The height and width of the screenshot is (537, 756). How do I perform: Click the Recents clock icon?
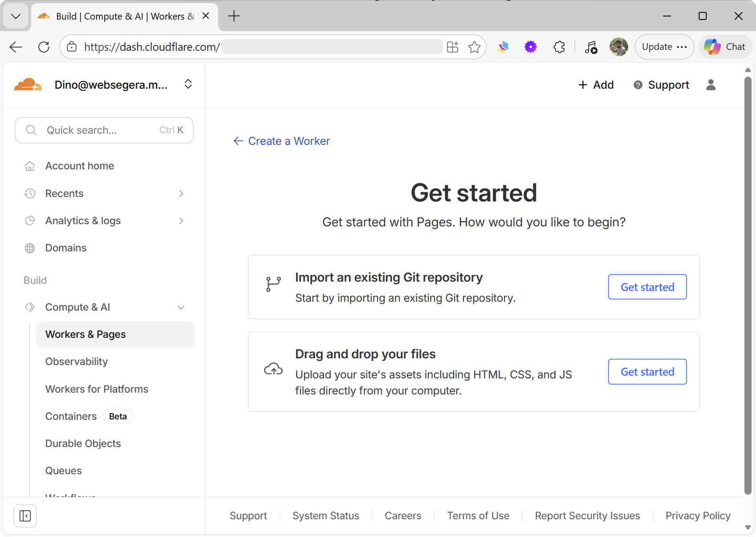(29, 193)
